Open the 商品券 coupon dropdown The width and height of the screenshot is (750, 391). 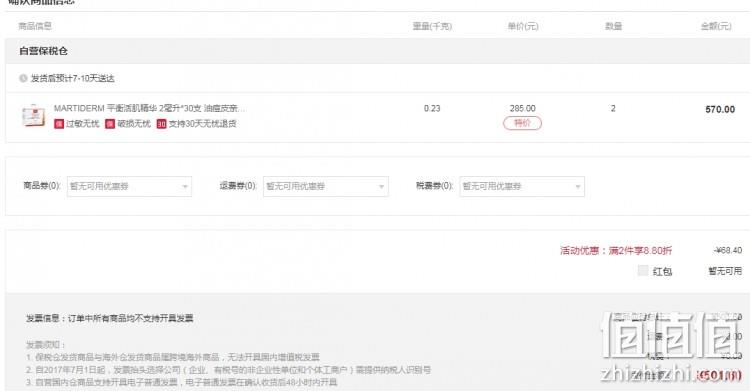pos(129,186)
